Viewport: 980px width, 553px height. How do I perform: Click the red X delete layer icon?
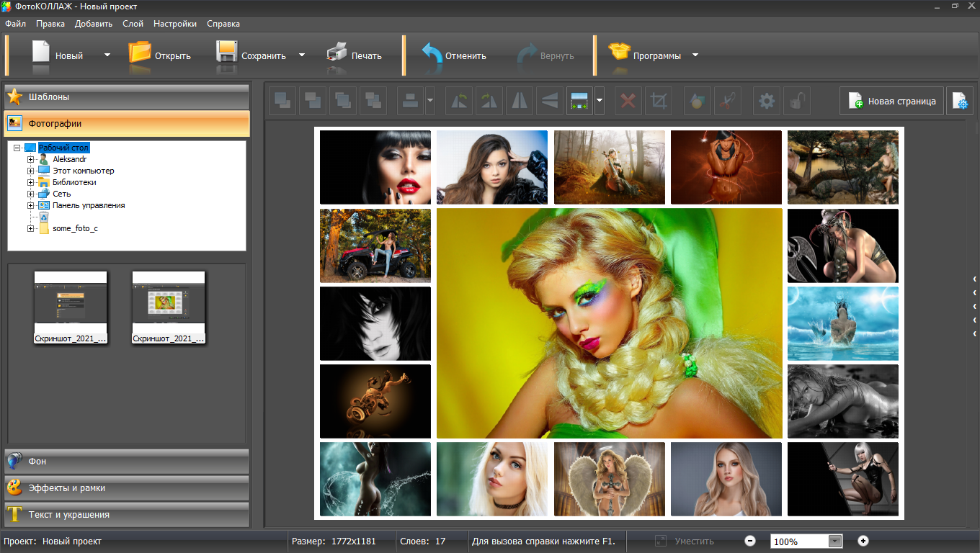(x=628, y=102)
